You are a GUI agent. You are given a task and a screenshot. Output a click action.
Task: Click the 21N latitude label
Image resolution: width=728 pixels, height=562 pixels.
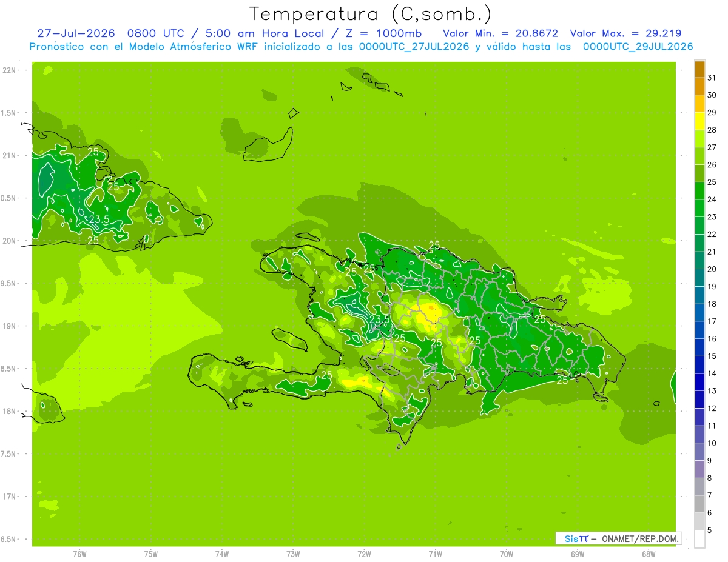tap(10, 155)
